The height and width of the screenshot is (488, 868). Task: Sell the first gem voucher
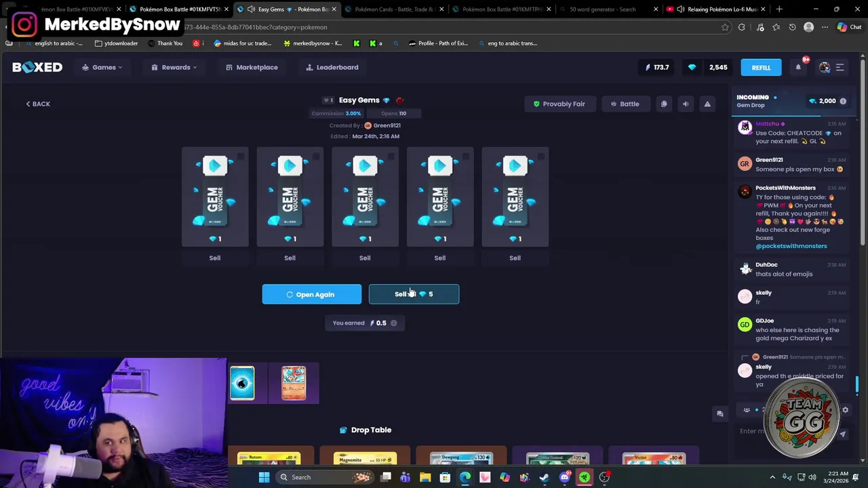215,258
